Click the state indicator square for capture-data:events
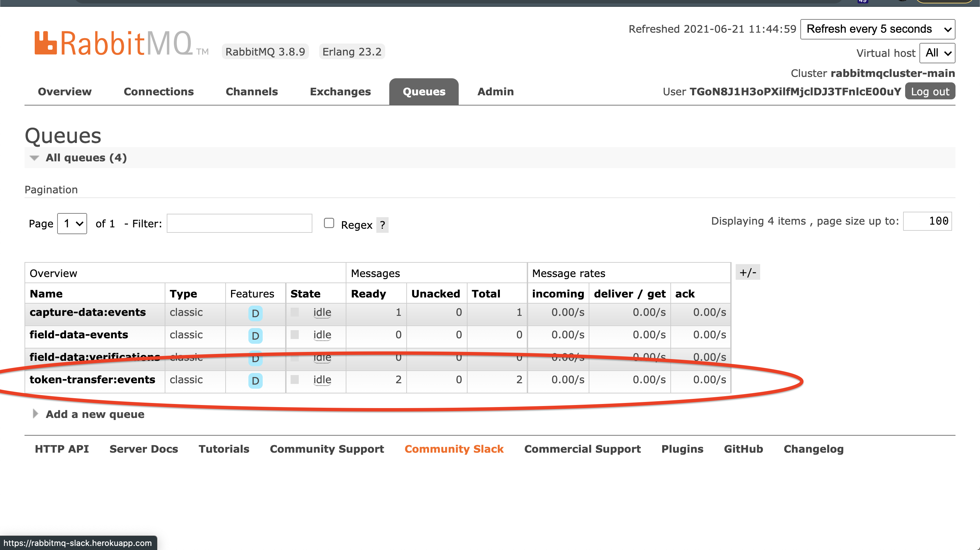 [294, 312]
